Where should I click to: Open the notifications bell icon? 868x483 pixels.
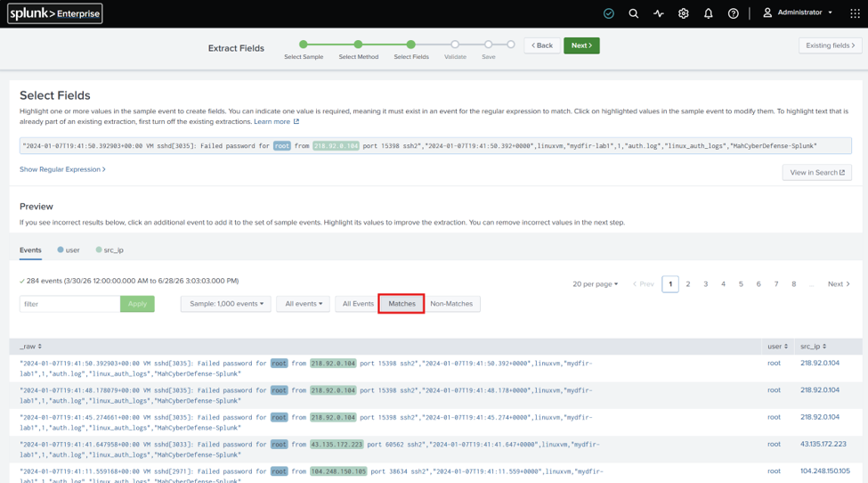(x=708, y=13)
